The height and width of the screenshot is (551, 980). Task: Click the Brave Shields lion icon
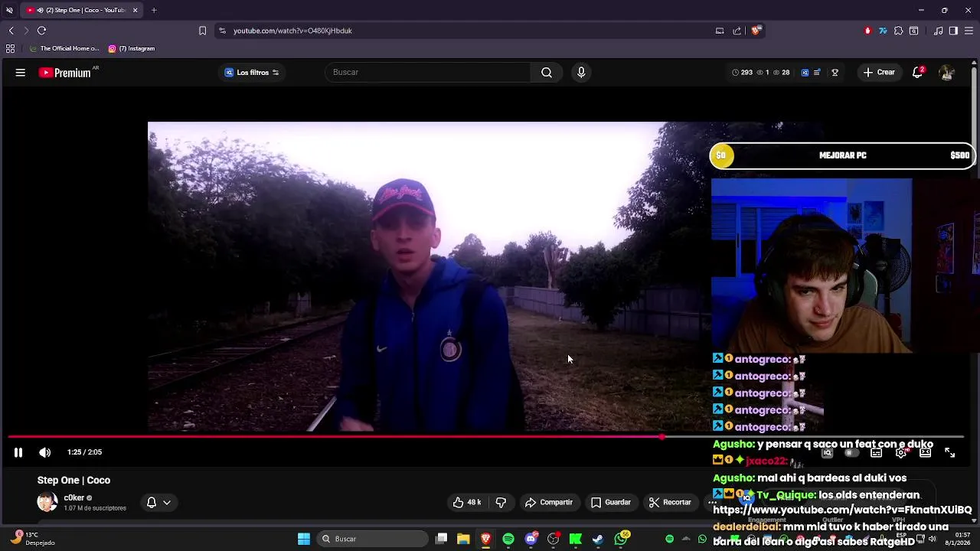click(x=756, y=31)
